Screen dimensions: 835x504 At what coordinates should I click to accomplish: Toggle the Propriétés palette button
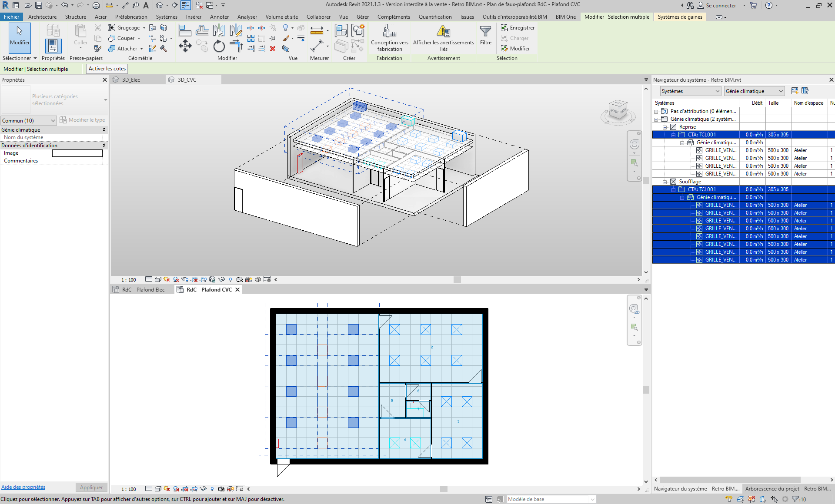[53, 46]
